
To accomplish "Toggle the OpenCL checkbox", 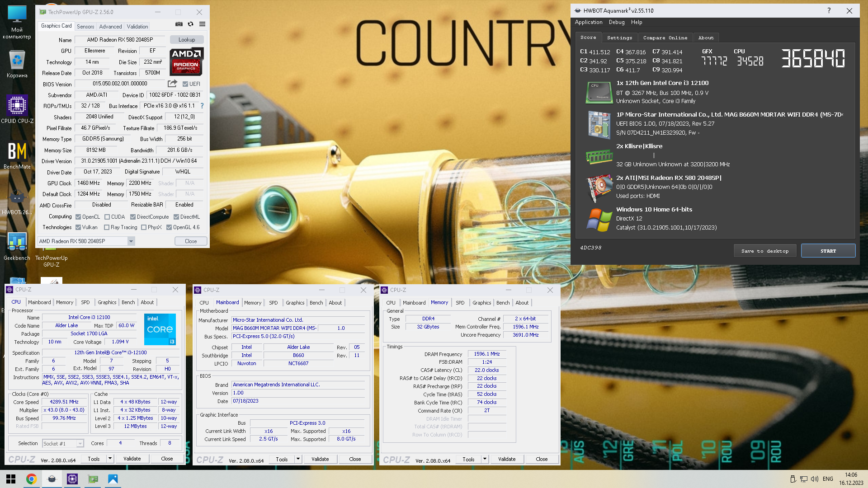I will click(x=78, y=217).
